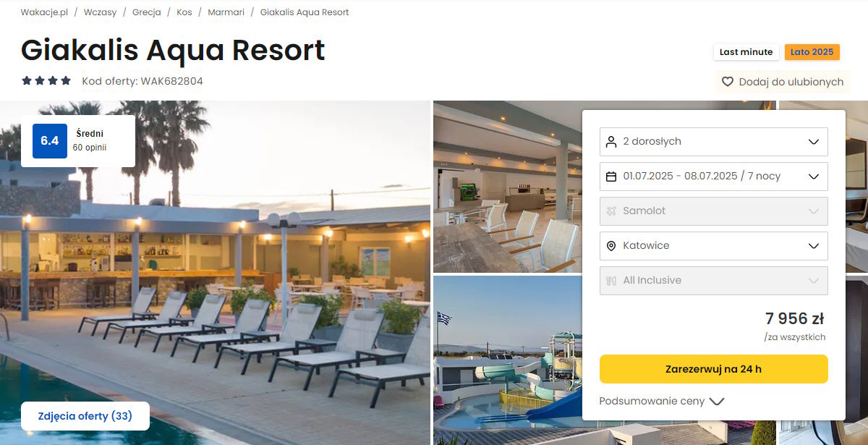Screen dimensions: 868x445
Task: Expand Podsumowanie ceny price summary
Action: click(661, 401)
